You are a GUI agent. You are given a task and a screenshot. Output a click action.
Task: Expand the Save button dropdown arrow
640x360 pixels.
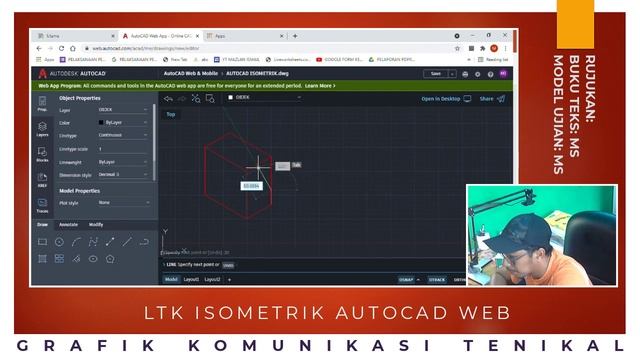[x=452, y=74]
